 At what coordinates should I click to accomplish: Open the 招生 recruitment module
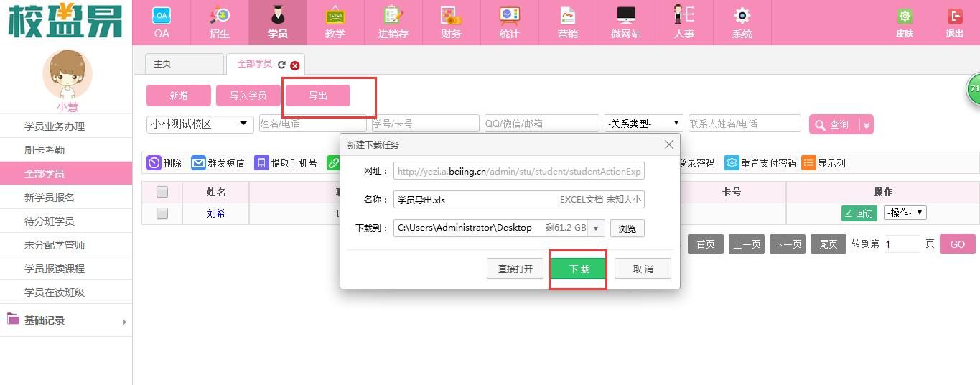coord(220,17)
